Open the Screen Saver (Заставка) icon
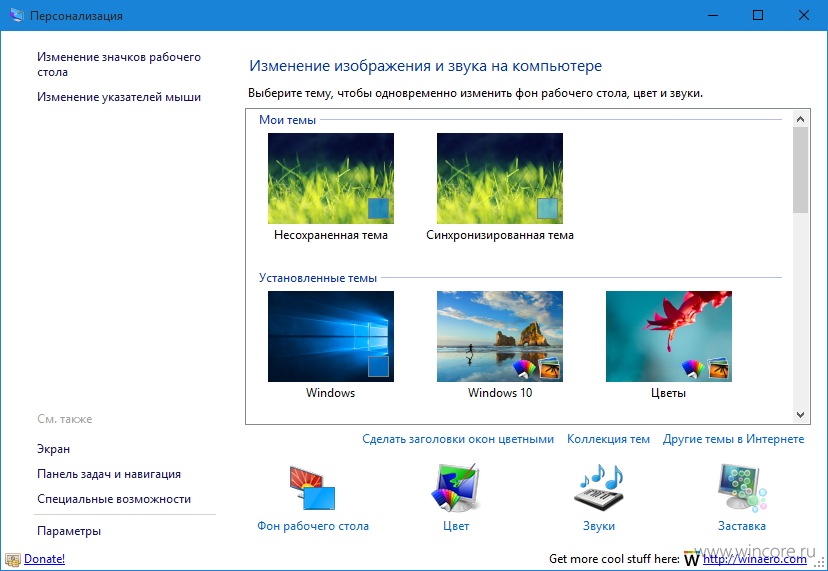Screen dimensions: 828x571 pos(742,488)
